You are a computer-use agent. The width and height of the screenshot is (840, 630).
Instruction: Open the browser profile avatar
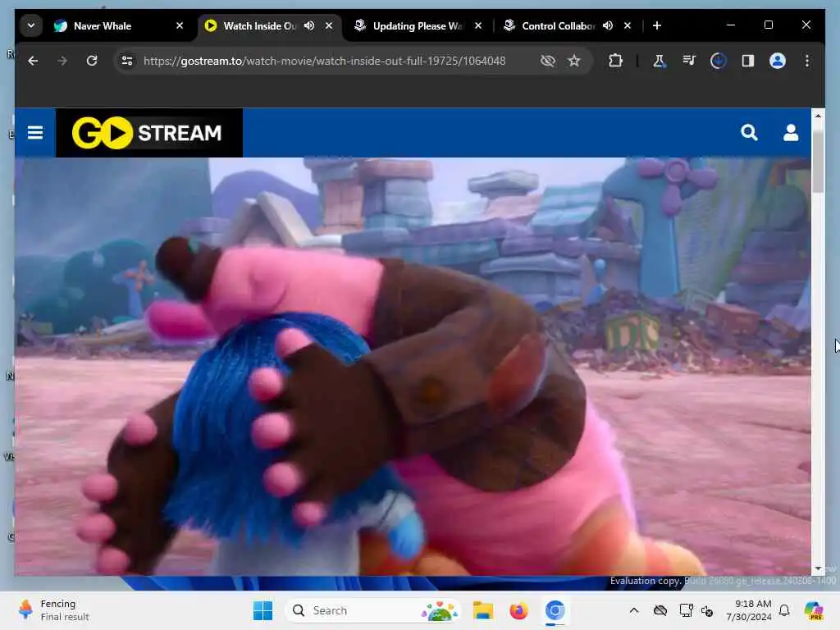tap(778, 61)
